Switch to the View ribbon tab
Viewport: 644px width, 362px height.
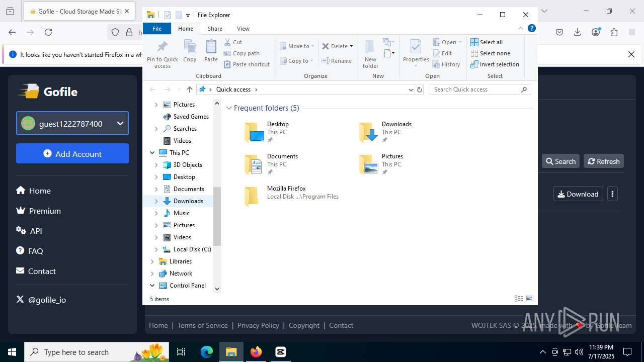click(x=243, y=29)
